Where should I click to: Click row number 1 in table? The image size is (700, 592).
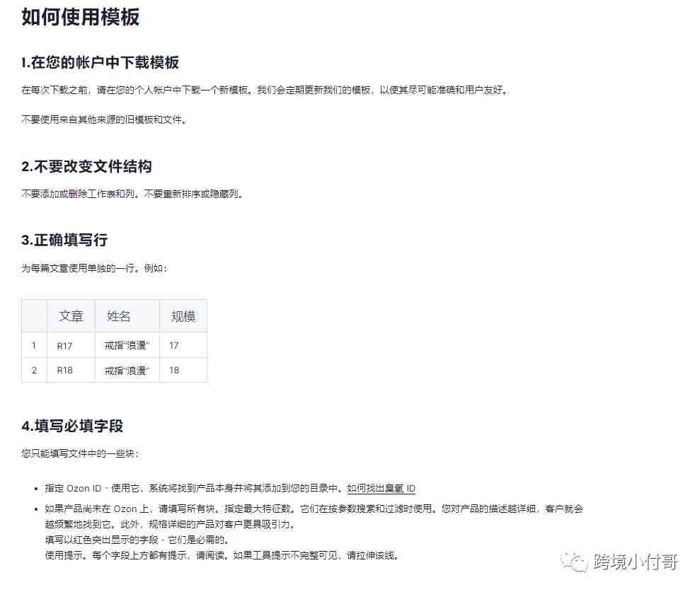(34, 345)
